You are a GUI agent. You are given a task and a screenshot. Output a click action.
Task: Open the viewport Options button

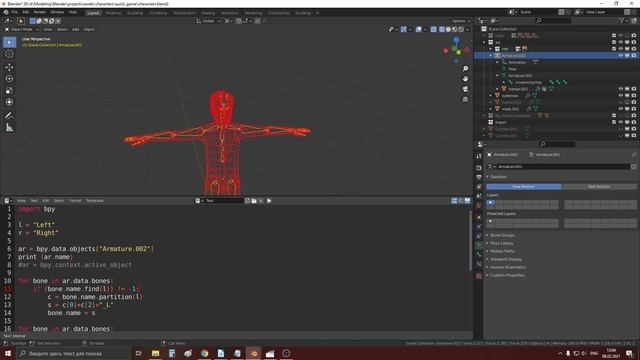coord(460,21)
